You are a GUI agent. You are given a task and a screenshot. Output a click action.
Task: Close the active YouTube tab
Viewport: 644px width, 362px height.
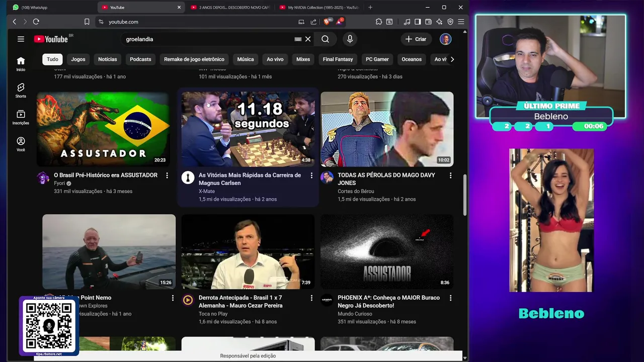click(179, 8)
